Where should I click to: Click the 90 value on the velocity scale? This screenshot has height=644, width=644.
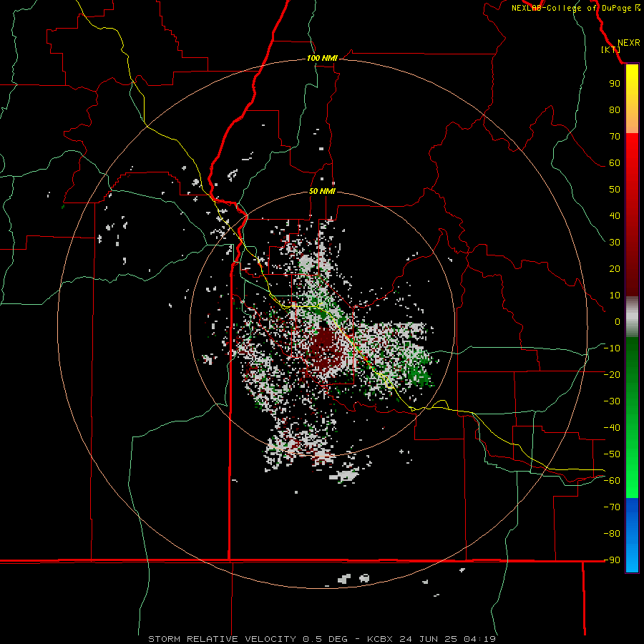click(615, 84)
